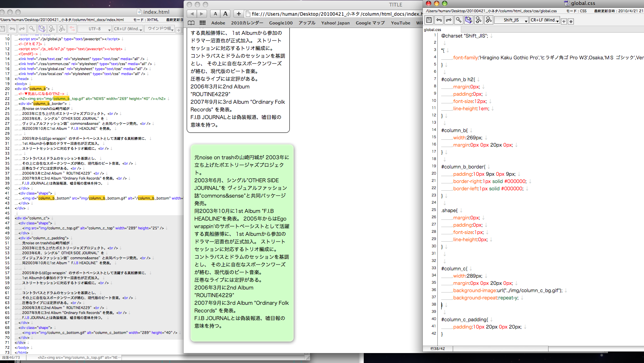
Task: Click '<div id="column_c">' line in index.html
Action: (32, 218)
